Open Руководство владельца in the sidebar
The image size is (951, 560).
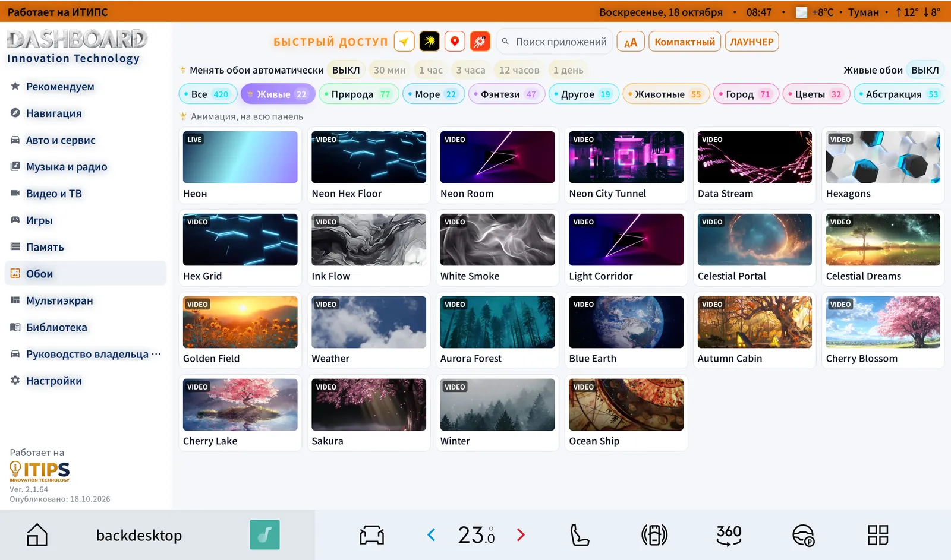pyautogui.click(x=86, y=354)
